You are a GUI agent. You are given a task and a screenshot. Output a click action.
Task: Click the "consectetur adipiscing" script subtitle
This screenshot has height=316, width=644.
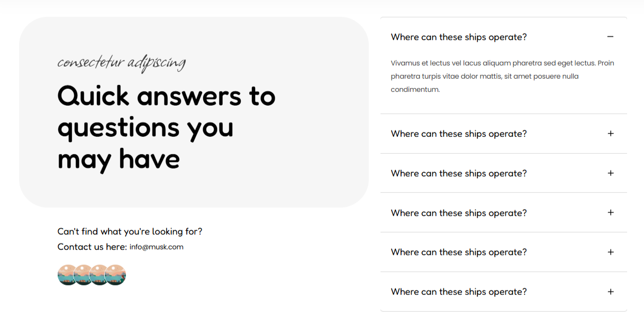click(x=122, y=63)
